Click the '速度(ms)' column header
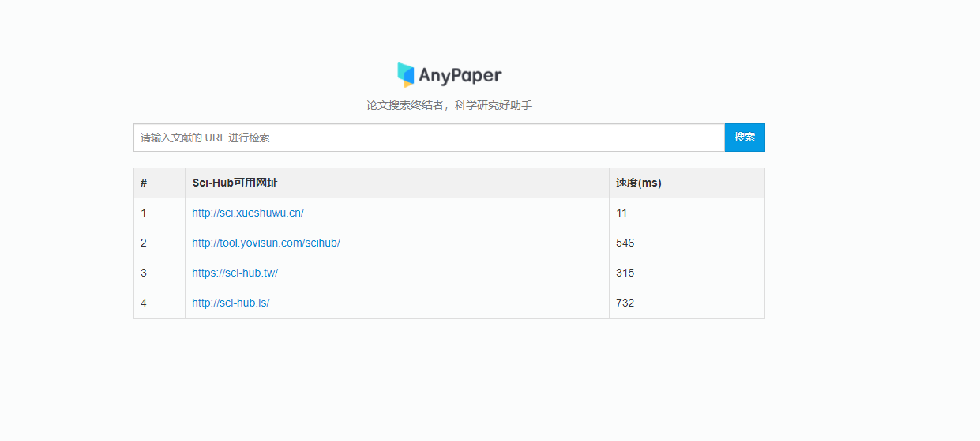Screen dimensions: 980x441 coord(687,183)
